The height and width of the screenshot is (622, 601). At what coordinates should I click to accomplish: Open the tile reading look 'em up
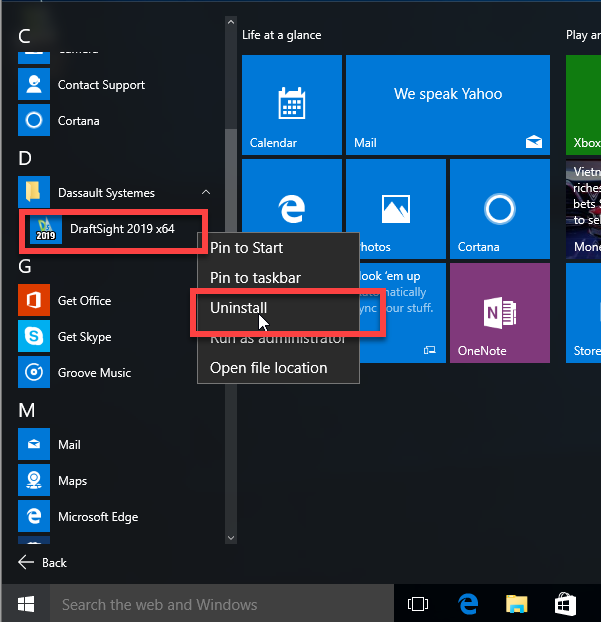403,313
